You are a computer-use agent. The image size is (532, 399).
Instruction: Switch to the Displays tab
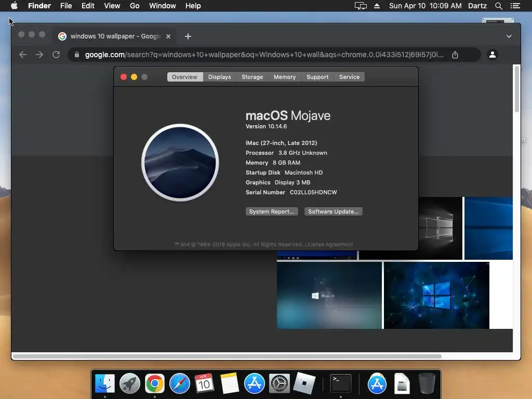[220, 77]
